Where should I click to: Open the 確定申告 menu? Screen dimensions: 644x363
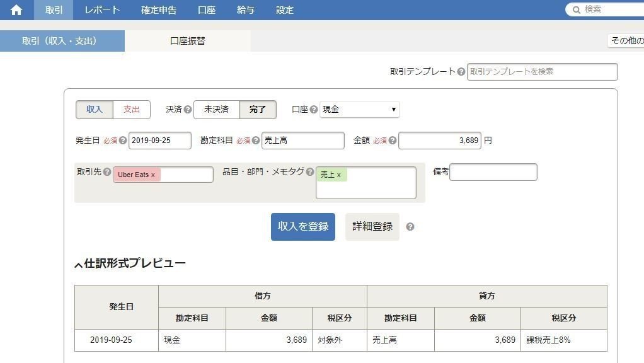click(x=159, y=9)
